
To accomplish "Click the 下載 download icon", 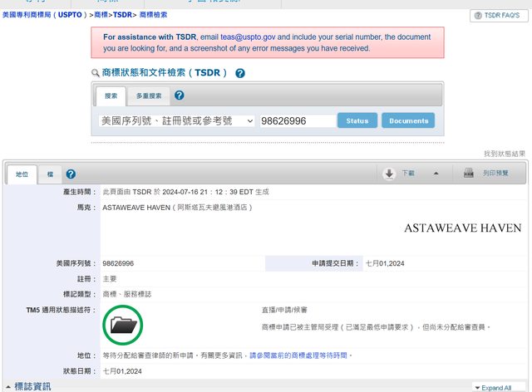I will tap(389, 174).
